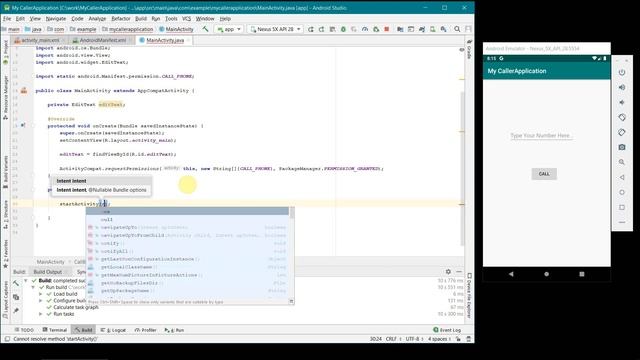Click the Search Everywhere magnifier icon
Screen dimensions: 640x360
click(x=457, y=29)
